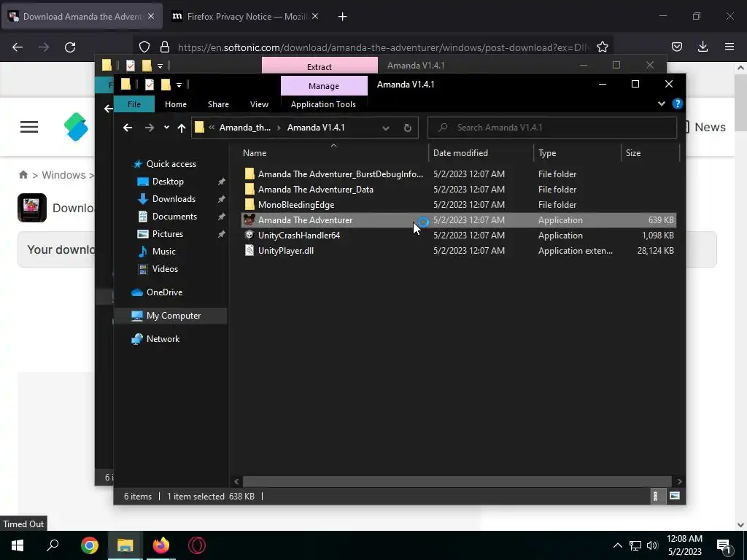Go back in Firefox browser

(x=18, y=47)
